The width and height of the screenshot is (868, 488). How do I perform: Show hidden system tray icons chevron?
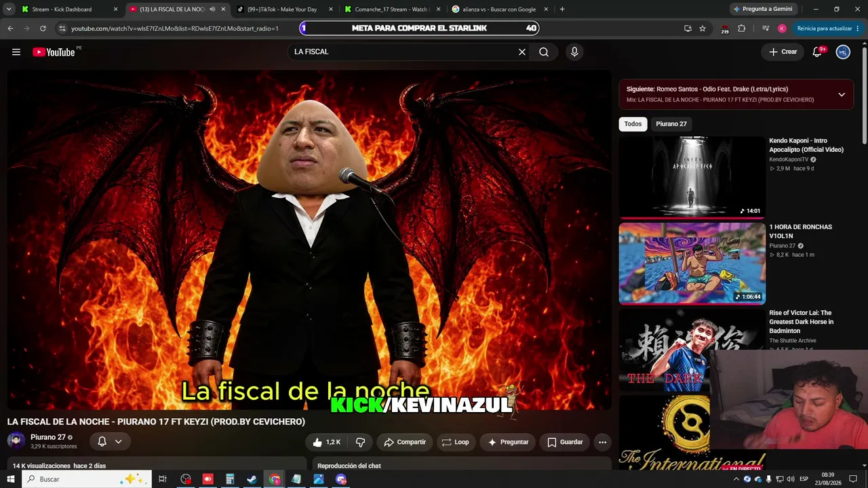point(736,479)
